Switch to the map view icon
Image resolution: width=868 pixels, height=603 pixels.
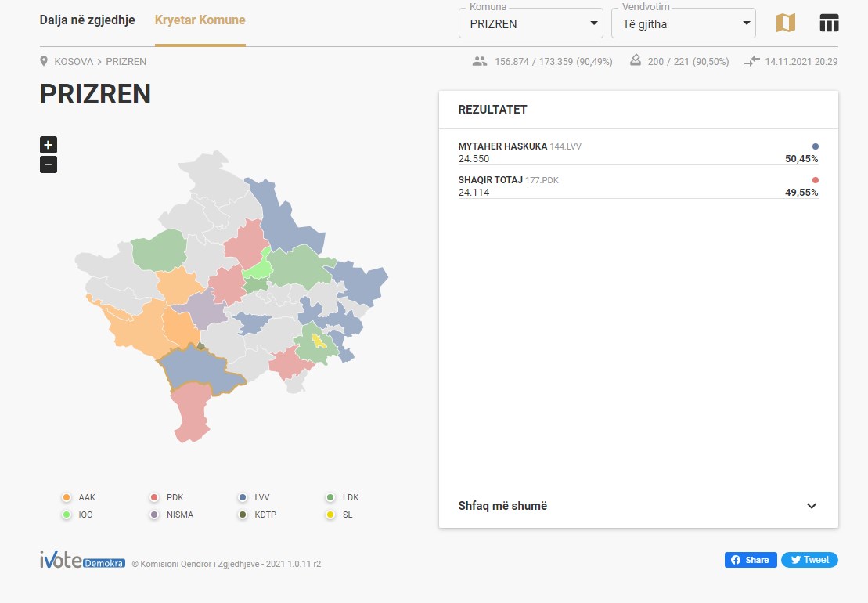point(786,23)
